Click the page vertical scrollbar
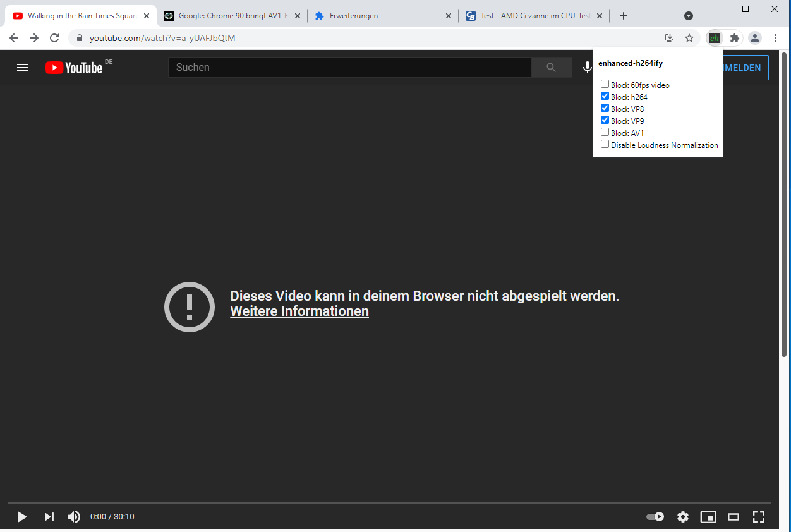This screenshot has height=532, width=791. (x=785, y=205)
